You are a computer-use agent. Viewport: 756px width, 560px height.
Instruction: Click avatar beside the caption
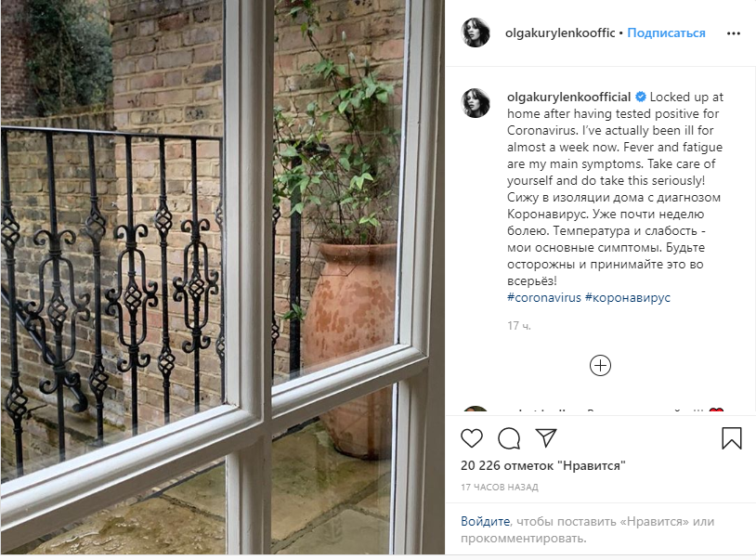(476, 103)
